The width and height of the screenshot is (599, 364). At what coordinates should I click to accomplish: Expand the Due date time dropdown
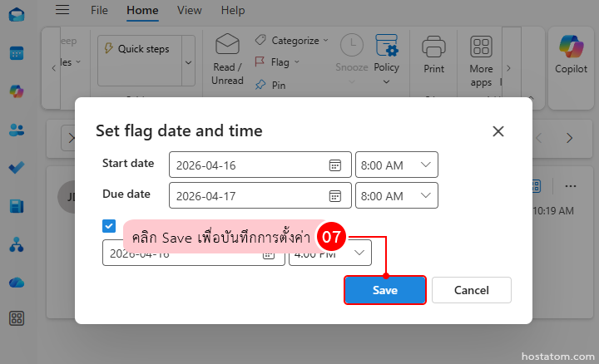coord(426,195)
